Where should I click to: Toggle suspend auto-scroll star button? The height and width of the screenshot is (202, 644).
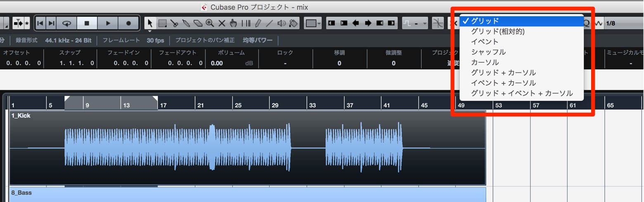[x=27, y=23]
